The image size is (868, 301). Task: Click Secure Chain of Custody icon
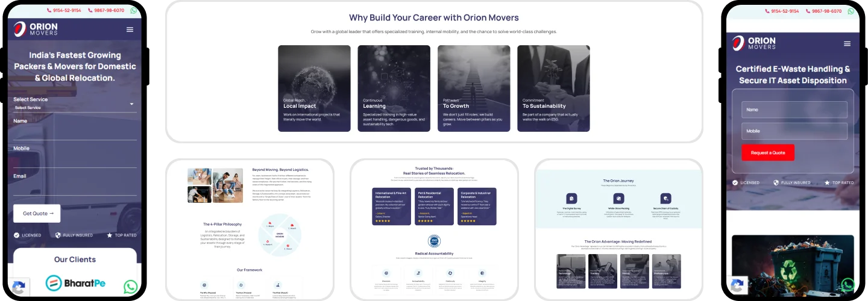665,198
